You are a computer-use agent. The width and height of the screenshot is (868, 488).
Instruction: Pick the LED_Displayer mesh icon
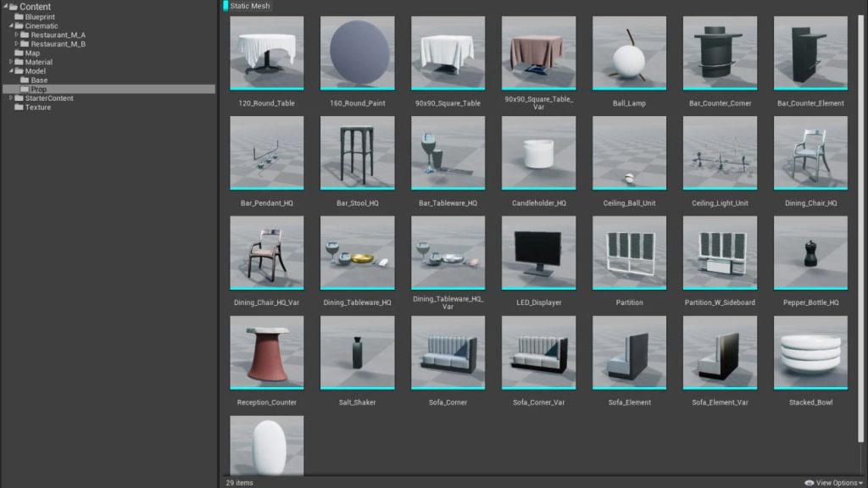(538, 252)
